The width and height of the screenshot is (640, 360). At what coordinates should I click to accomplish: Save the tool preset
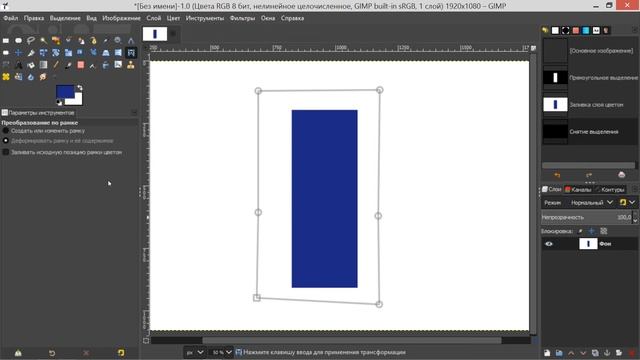click(18, 353)
